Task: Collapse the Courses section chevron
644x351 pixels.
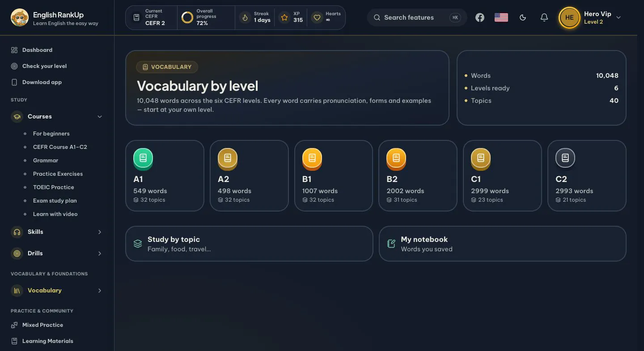Action: (x=100, y=117)
